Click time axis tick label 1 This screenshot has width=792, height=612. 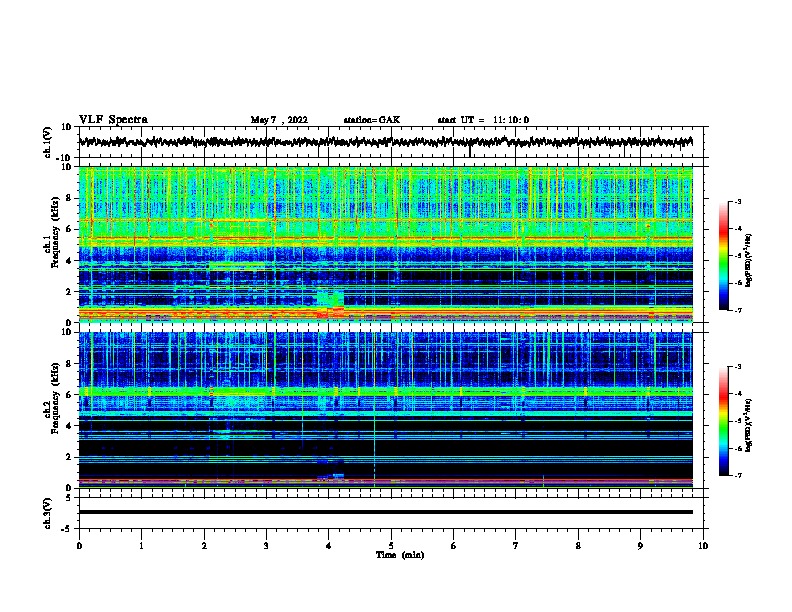(x=141, y=546)
